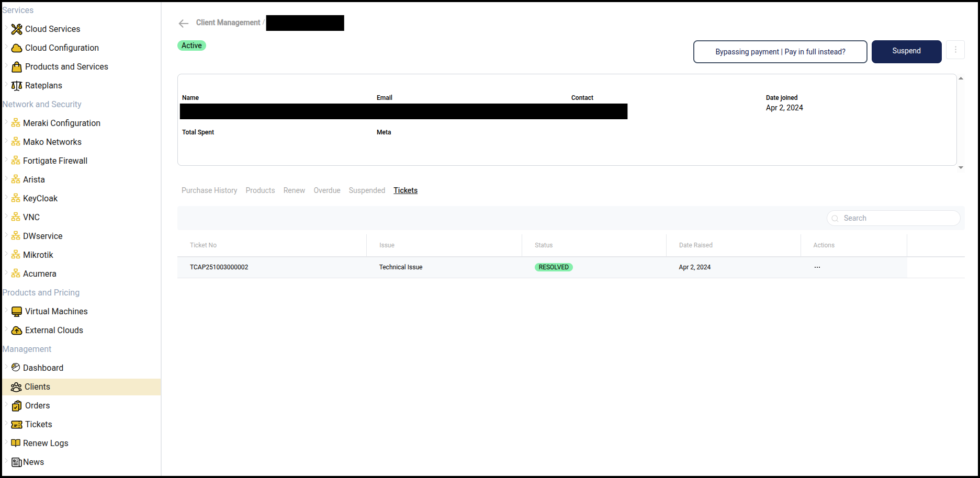
Task: Click the Clients people icon
Action: [x=16, y=387]
